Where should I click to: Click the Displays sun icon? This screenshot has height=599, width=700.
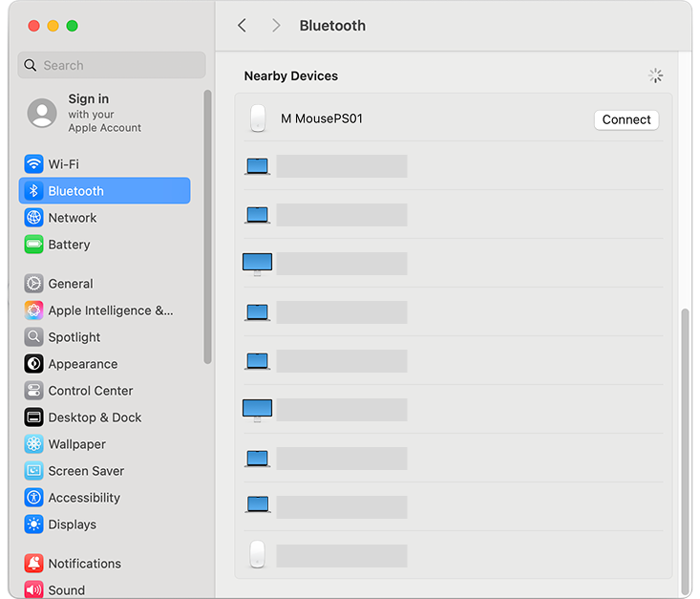tap(34, 524)
